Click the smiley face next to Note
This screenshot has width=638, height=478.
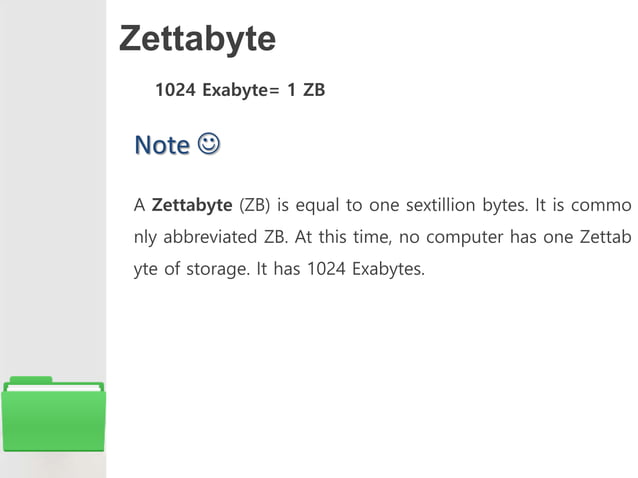tap(209, 144)
